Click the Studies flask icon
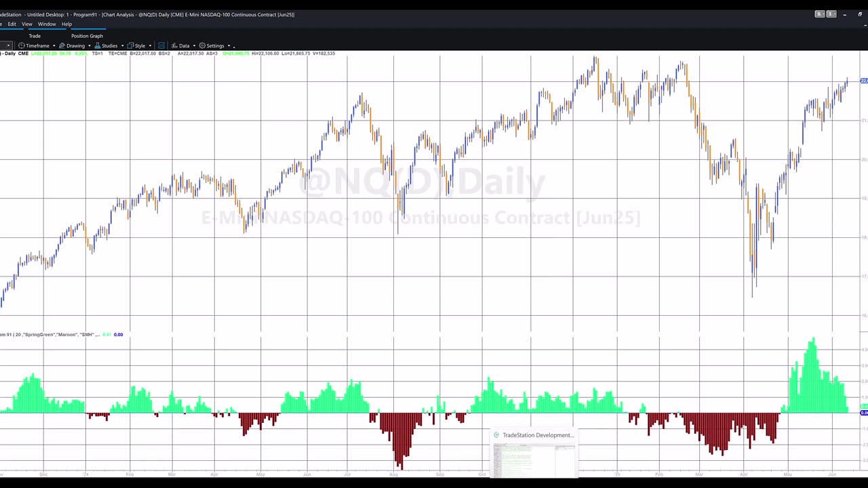The image size is (868, 488). 98,46
